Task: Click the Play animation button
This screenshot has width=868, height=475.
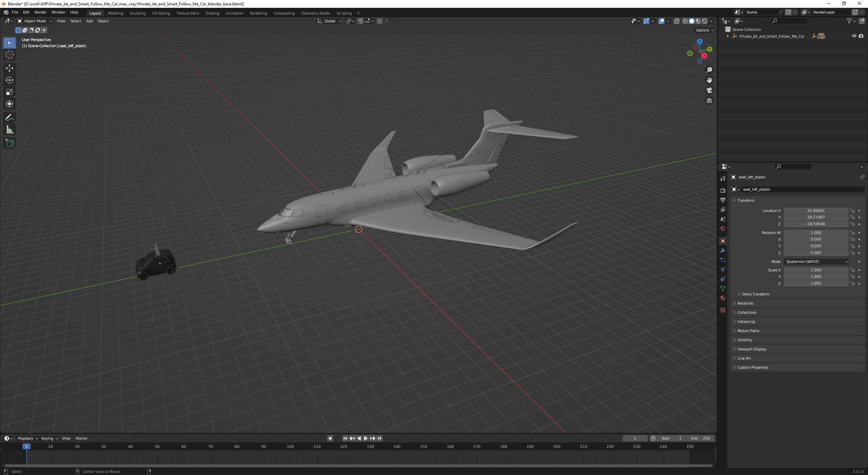Action: (x=366, y=438)
